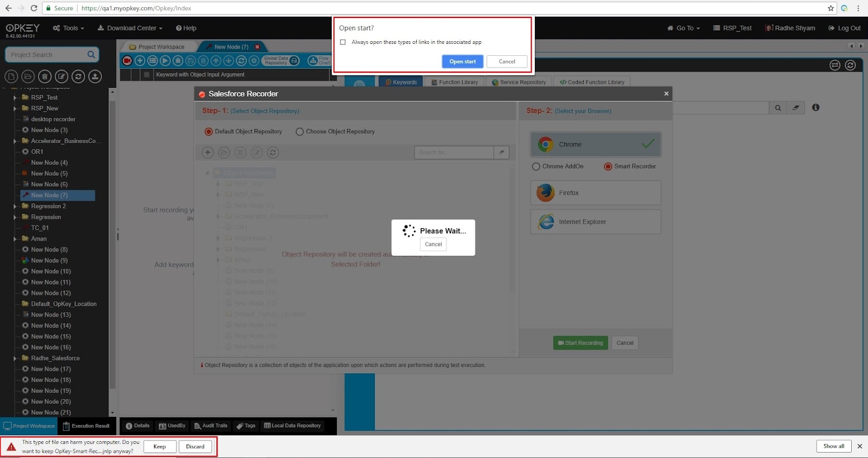Click the Open start button
The image size is (868, 458).
[462, 61]
